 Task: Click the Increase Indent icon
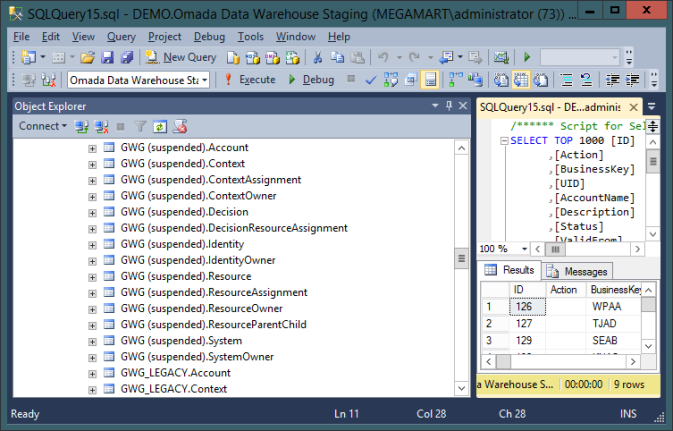tap(633, 80)
